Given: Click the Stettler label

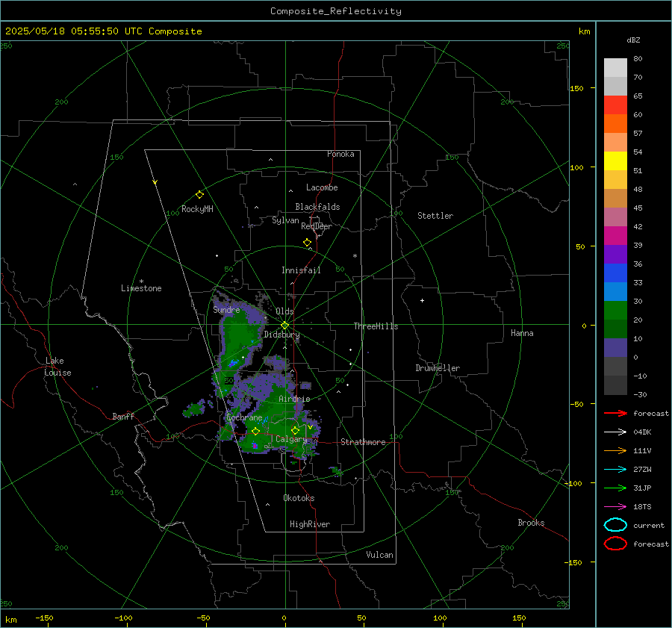Looking at the screenshot, I should tap(435, 216).
